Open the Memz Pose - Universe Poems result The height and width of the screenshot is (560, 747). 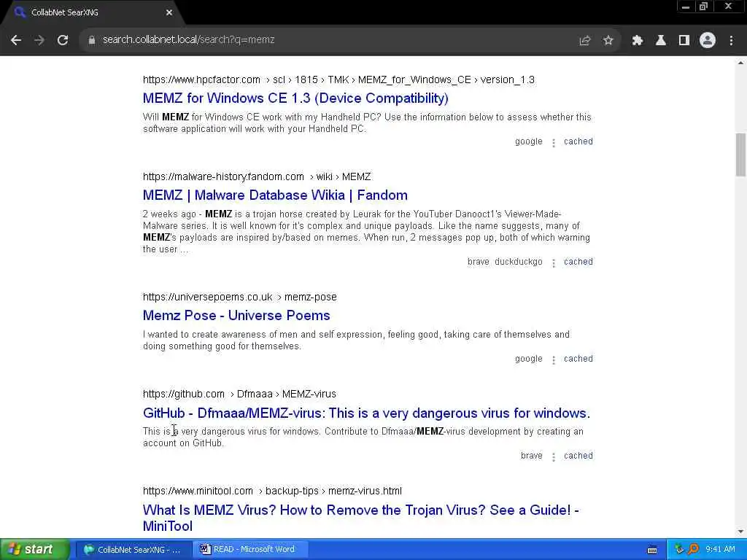pos(236,316)
